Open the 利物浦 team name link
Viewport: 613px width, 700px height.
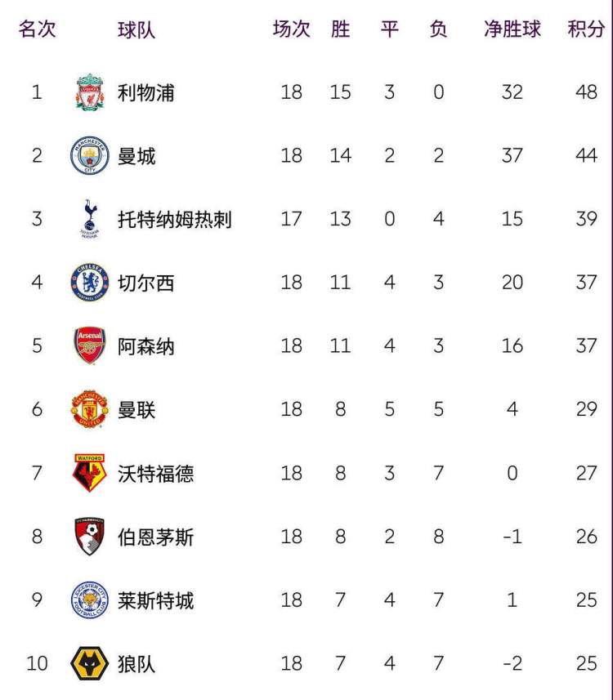tap(145, 92)
